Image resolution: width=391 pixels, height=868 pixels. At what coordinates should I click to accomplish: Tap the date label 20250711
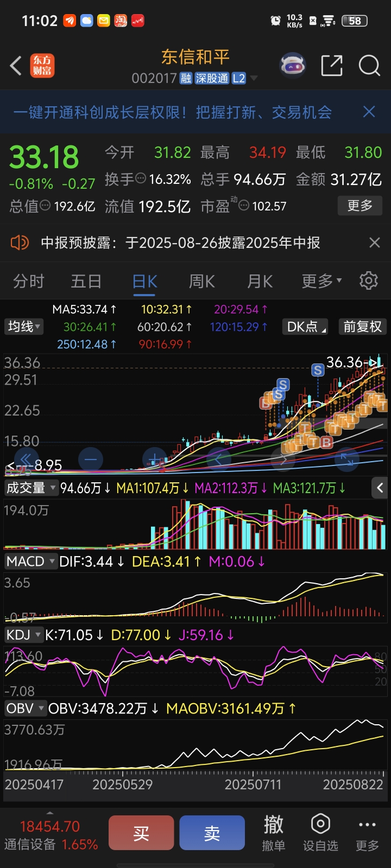253,784
